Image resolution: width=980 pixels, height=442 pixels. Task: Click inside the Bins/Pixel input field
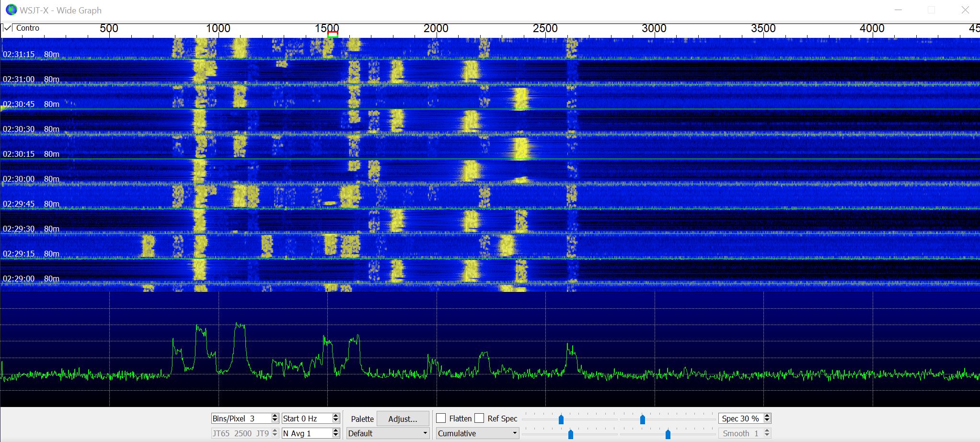pyautogui.click(x=241, y=419)
